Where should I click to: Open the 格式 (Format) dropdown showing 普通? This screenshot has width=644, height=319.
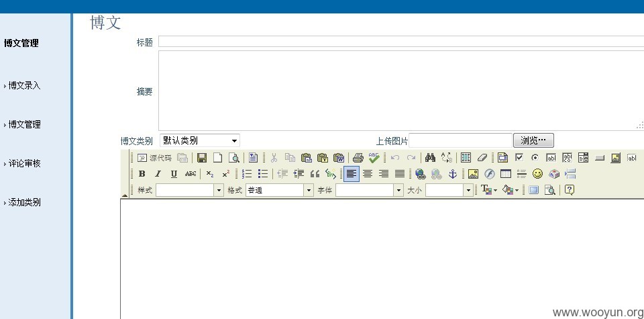point(280,190)
